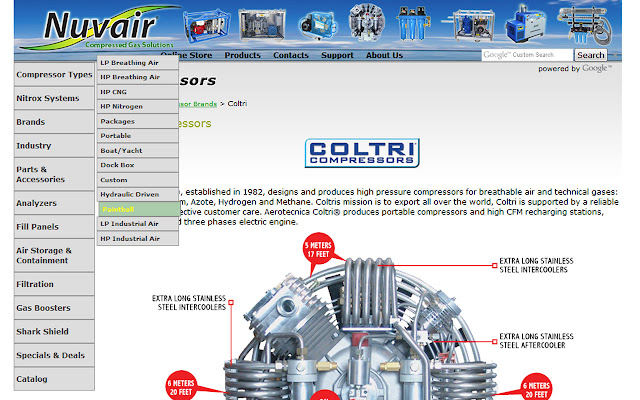Open the Support menu
This screenshot has width=640, height=400.
(x=337, y=55)
